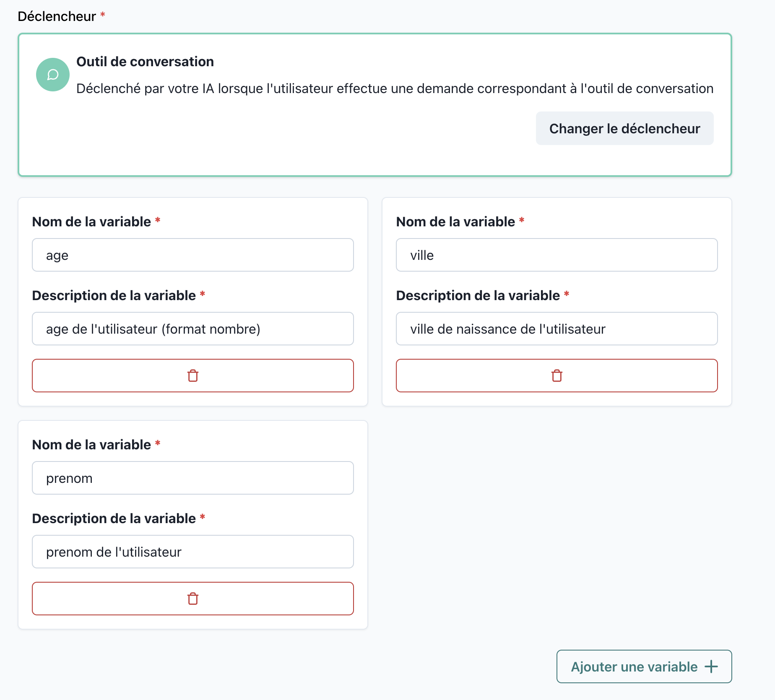Click the trigger description text about IA
The image size is (775, 700).
point(395,88)
